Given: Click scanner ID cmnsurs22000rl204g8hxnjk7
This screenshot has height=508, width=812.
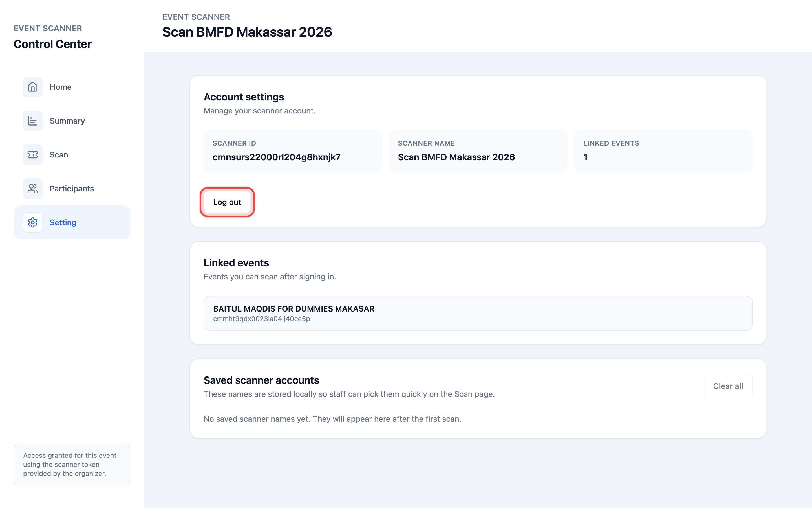Looking at the screenshot, I should [277, 157].
